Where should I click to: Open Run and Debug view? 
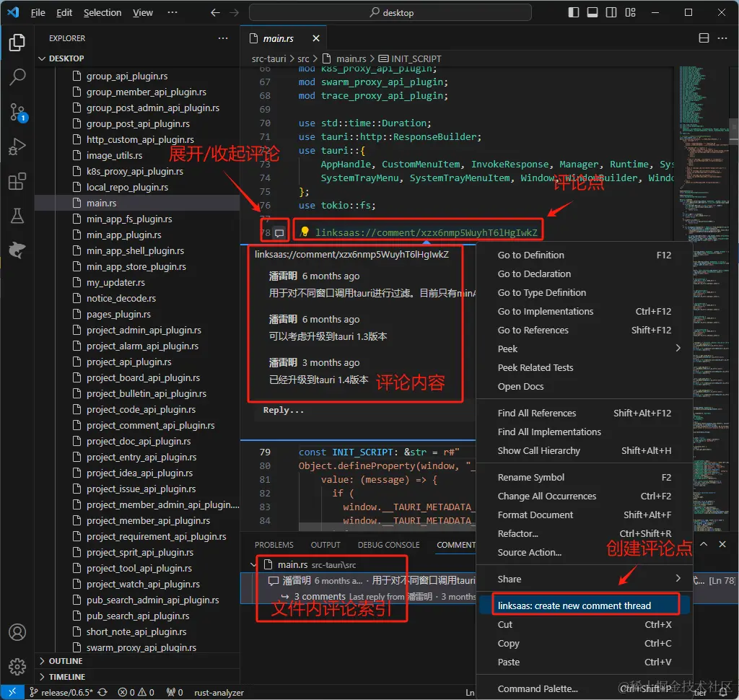click(x=17, y=146)
